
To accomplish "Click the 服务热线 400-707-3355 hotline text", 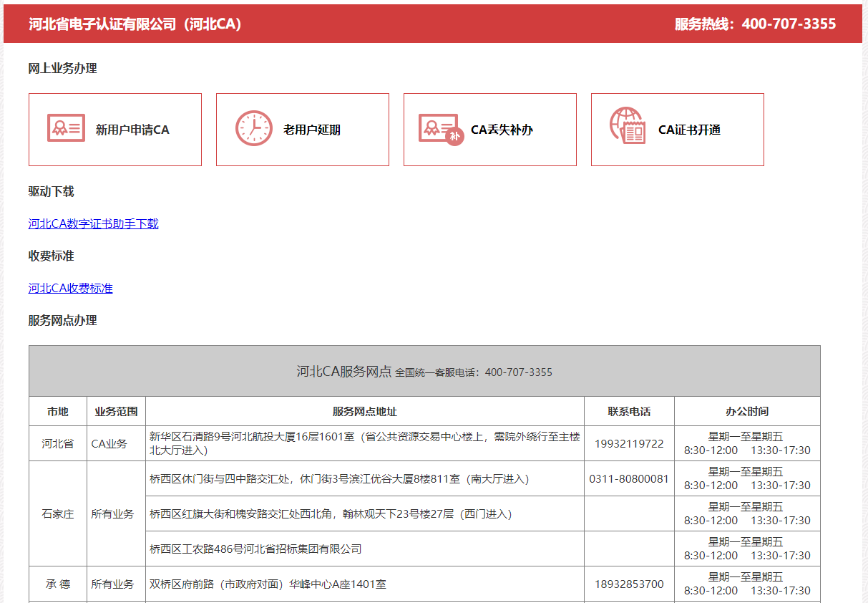I will [x=755, y=24].
